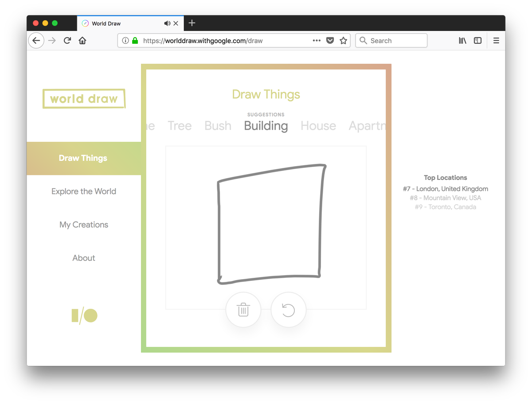
Task: Show site information icon
Action: click(125, 41)
